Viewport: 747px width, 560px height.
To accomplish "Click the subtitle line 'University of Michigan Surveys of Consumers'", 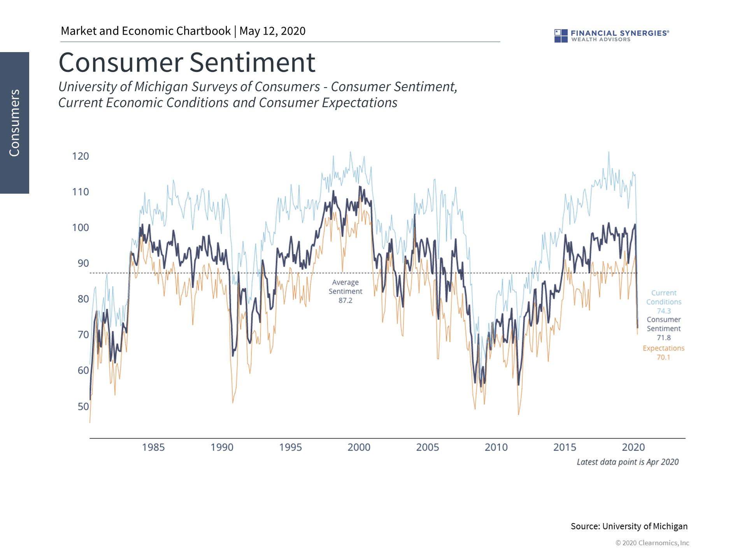I will coord(189,87).
